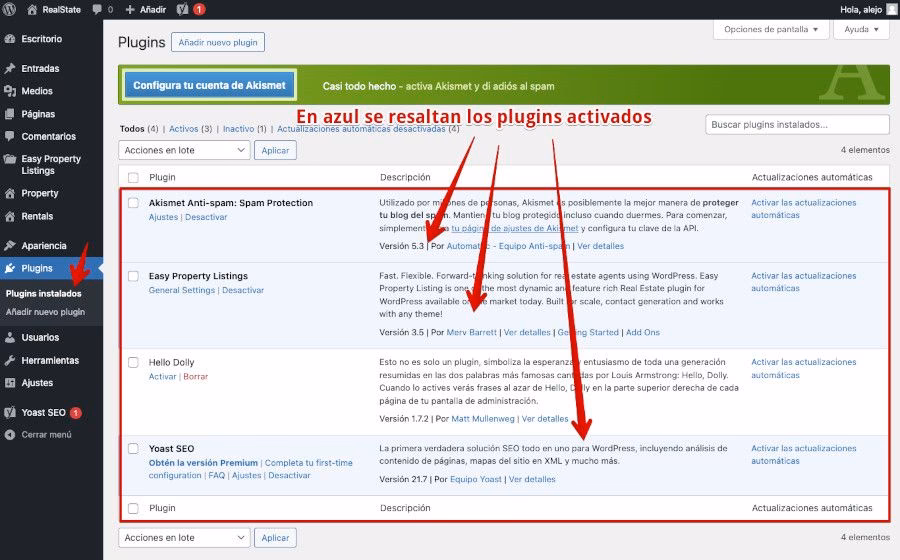Click the Apariencia paintbrush icon
Screen dimensions: 900x560
(x=10, y=246)
